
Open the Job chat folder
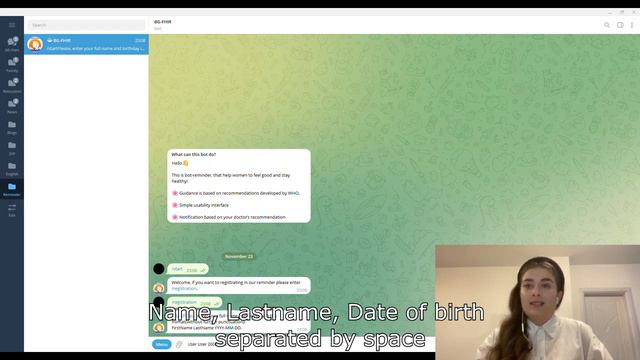point(12,148)
